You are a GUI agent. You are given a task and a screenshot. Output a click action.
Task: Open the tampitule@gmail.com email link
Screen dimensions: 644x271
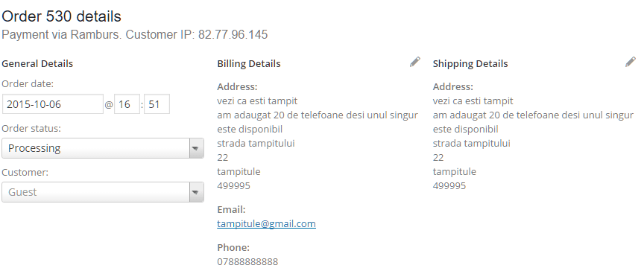(266, 224)
